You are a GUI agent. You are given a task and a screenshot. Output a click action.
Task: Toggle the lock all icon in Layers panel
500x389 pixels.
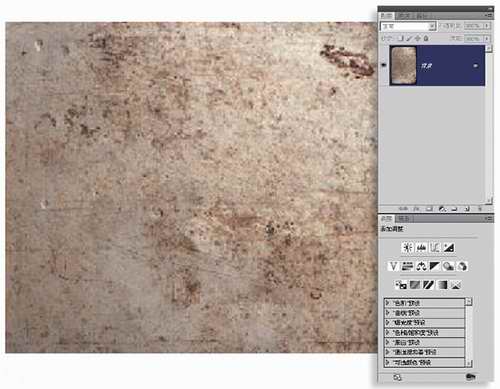426,39
